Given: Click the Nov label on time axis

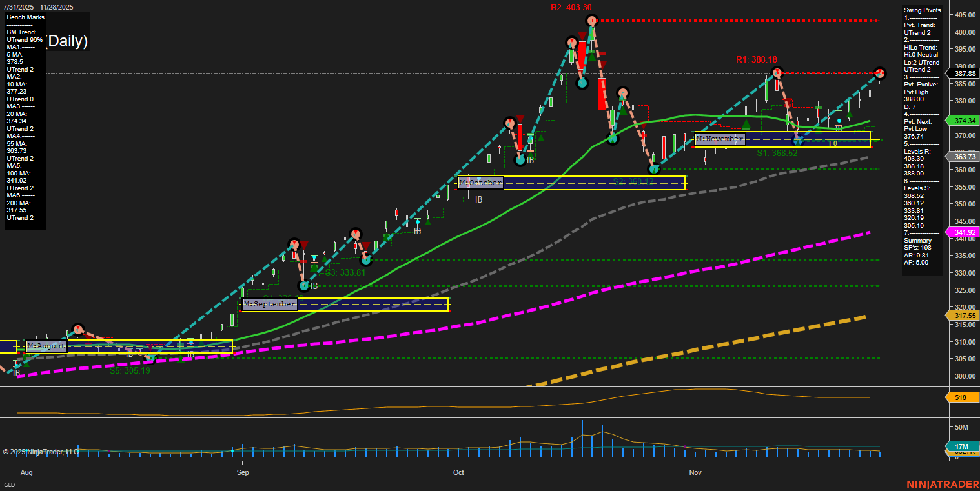Looking at the screenshot, I should pos(695,472).
